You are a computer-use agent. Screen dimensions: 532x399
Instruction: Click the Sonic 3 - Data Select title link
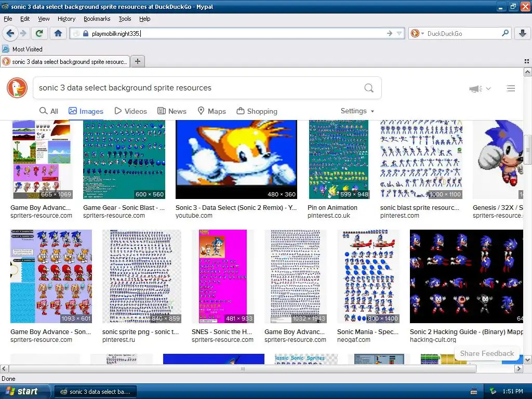[x=236, y=208]
